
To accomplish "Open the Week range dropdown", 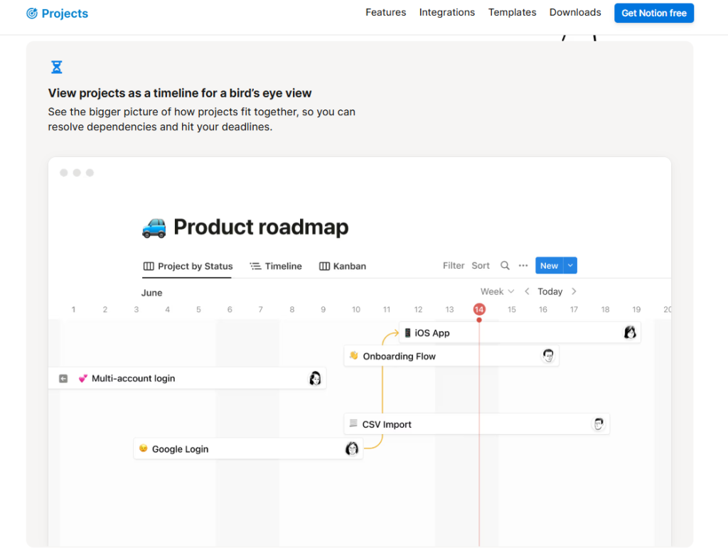I will 497,291.
